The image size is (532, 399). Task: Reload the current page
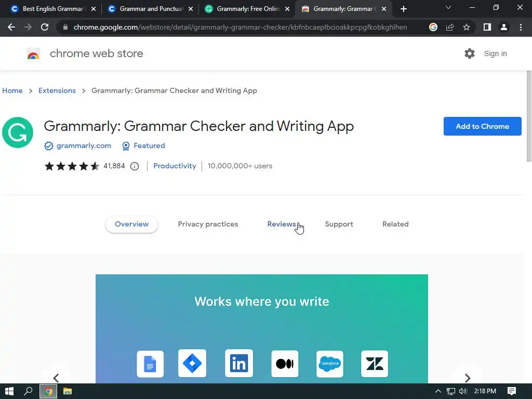(45, 27)
